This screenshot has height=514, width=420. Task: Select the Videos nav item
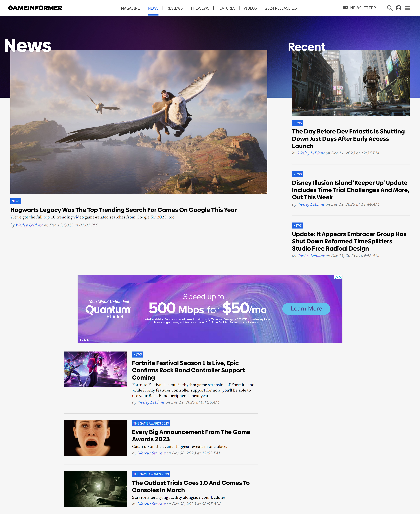[x=250, y=8]
